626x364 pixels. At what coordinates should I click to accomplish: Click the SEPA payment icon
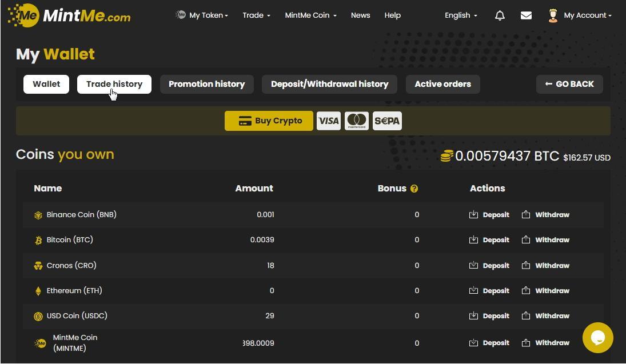coord(387,121)
